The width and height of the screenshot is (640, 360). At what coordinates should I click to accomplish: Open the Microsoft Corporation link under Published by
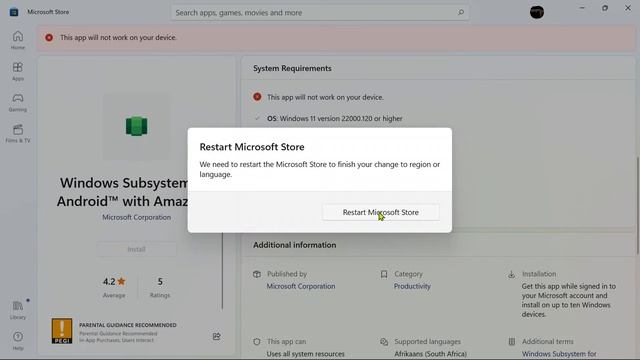tap(301, 286)
